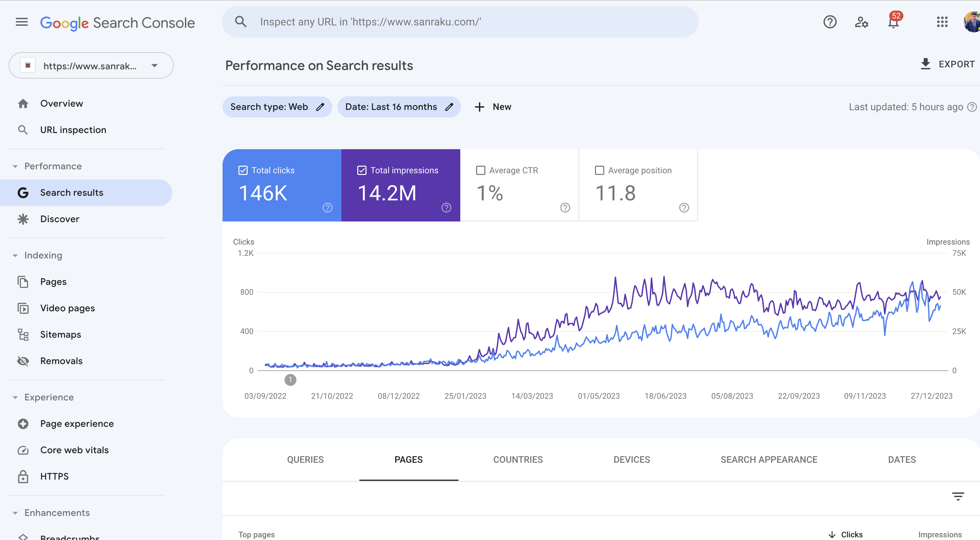
Task: Click the Share/manage users icon
Action: pos(862,21)
